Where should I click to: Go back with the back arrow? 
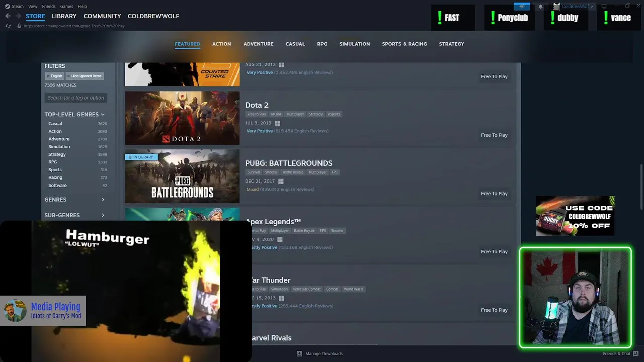[8, 16]
